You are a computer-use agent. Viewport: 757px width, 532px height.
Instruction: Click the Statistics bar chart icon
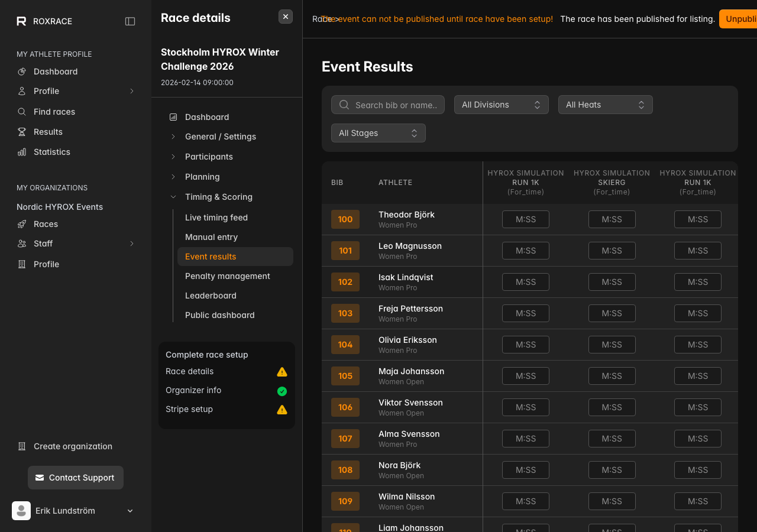22,152
